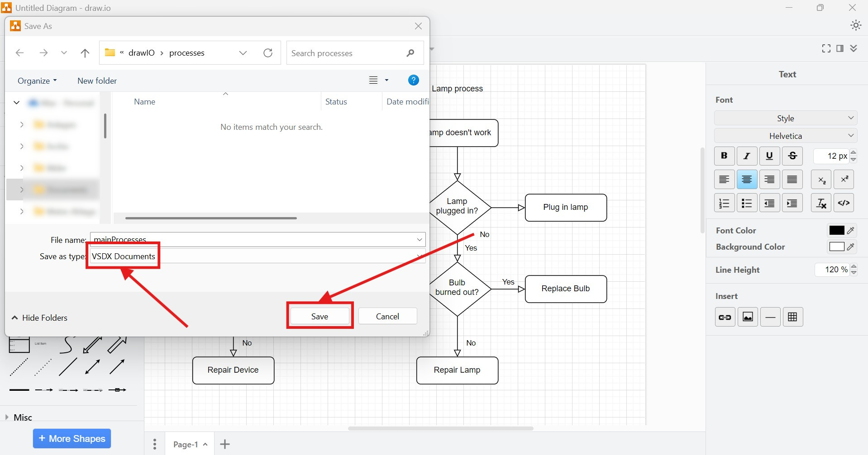Select the superscript icon
This screenshot has height=455, width=868.
(844, 179)
